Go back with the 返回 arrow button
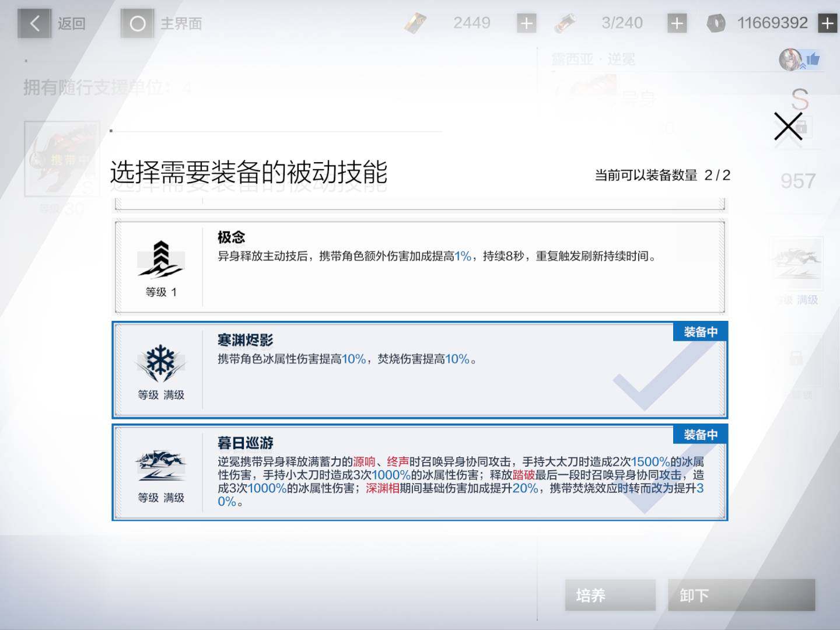The width and height of the screenshot is (840, 630). point(34,23)
